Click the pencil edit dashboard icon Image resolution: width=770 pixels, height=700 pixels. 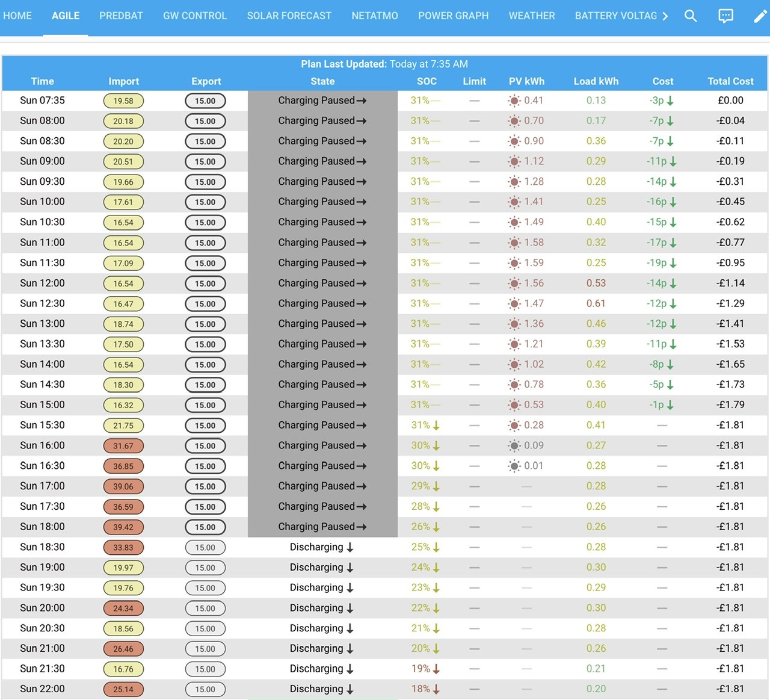click(x=760, y=16)
